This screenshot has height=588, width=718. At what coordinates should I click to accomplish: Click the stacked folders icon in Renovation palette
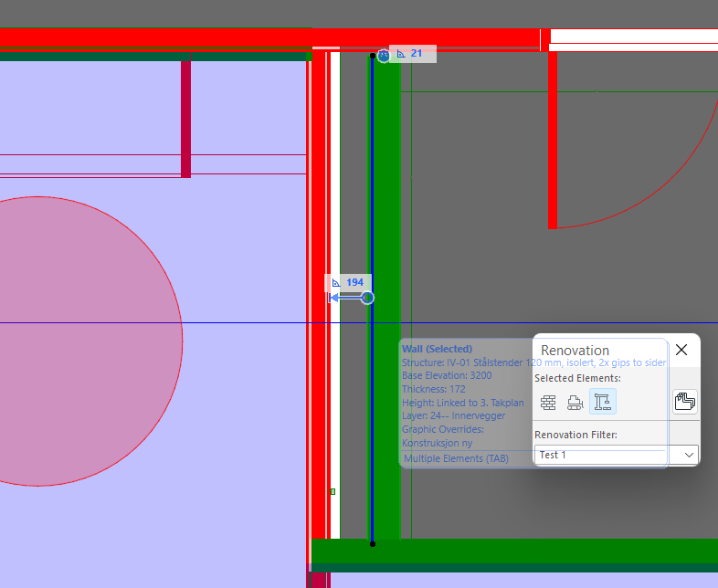pos(685,402)
